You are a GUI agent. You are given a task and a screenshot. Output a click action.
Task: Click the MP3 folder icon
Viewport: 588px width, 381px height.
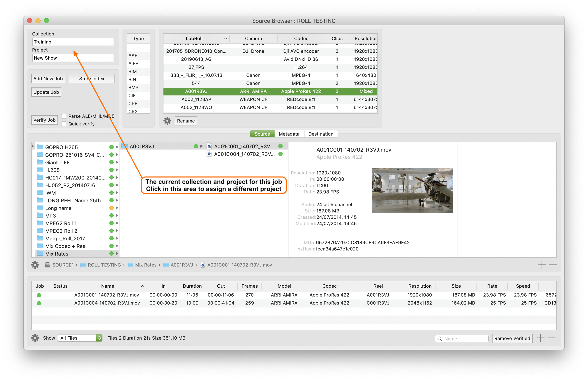(40, 215)
